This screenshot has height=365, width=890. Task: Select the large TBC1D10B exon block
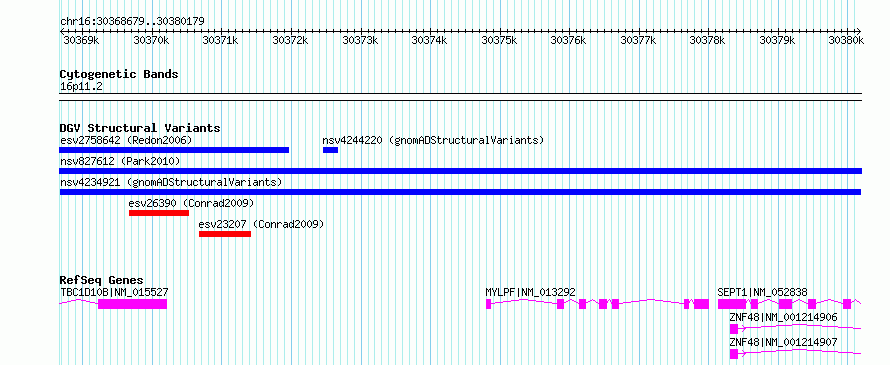click(x=132, y=304)
